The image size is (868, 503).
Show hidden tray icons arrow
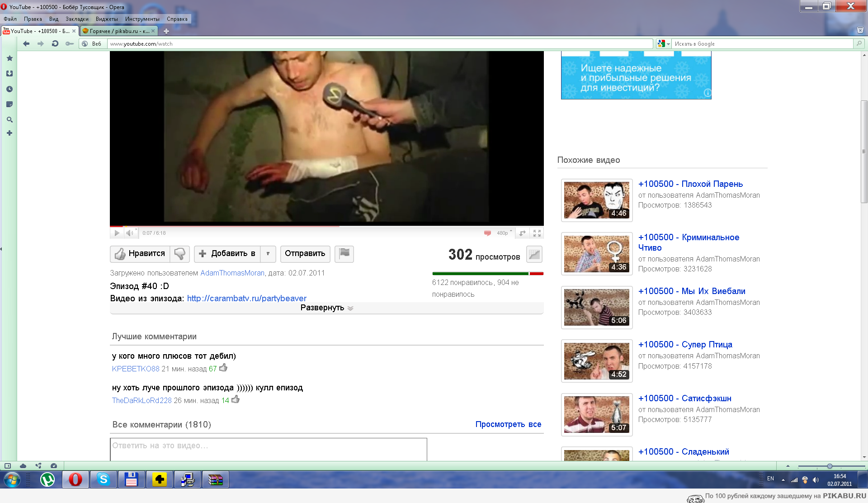783,480
